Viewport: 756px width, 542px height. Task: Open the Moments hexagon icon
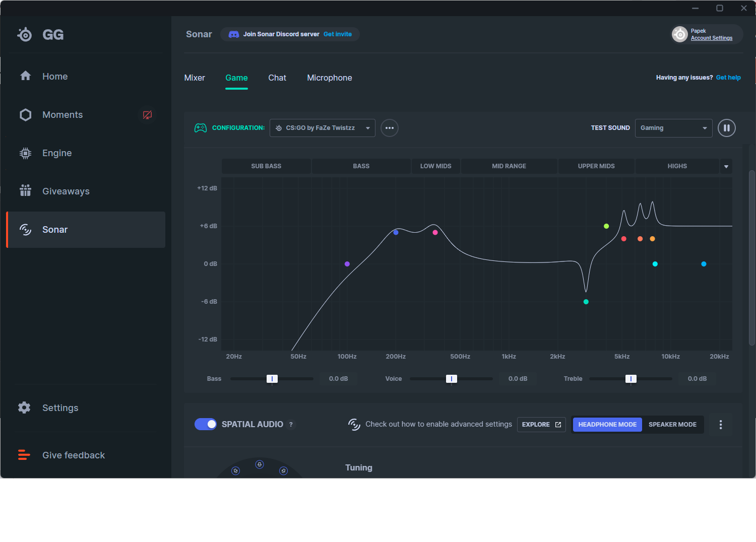point(26,115)
